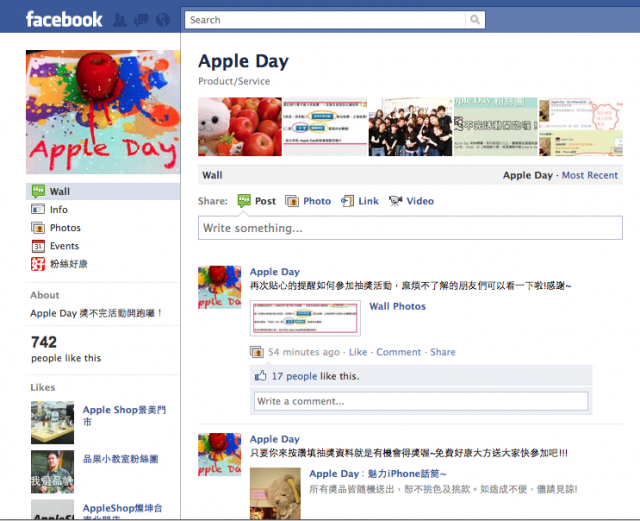Screen dimensions: 640x521
Task: Click the Facebook logo
Action: (x=64, y=19)
